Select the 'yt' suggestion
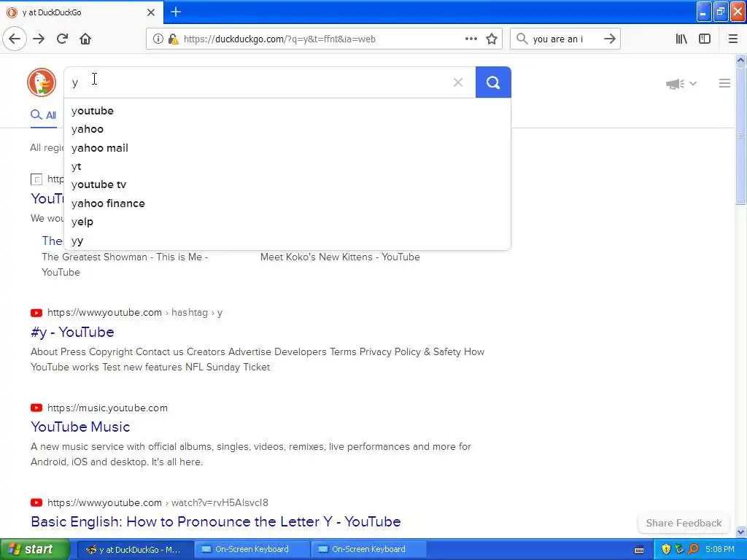 click(x=287, y=166)
